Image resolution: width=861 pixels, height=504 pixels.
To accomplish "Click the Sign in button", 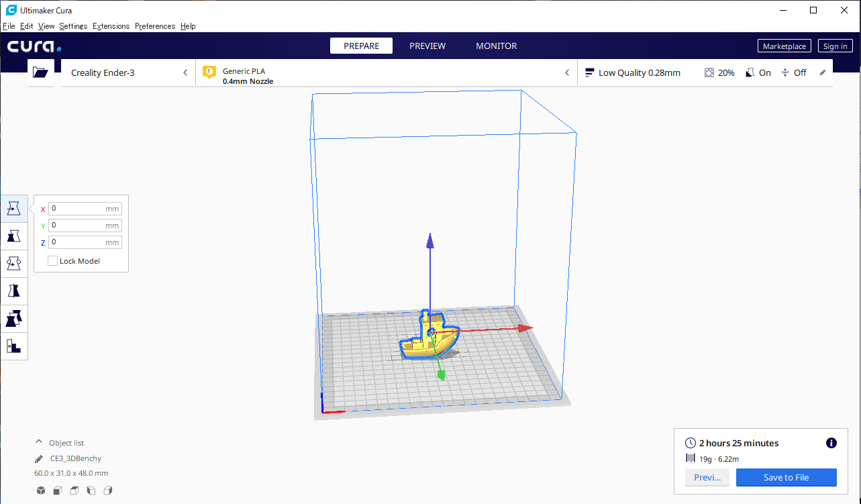I will point(835,46).
